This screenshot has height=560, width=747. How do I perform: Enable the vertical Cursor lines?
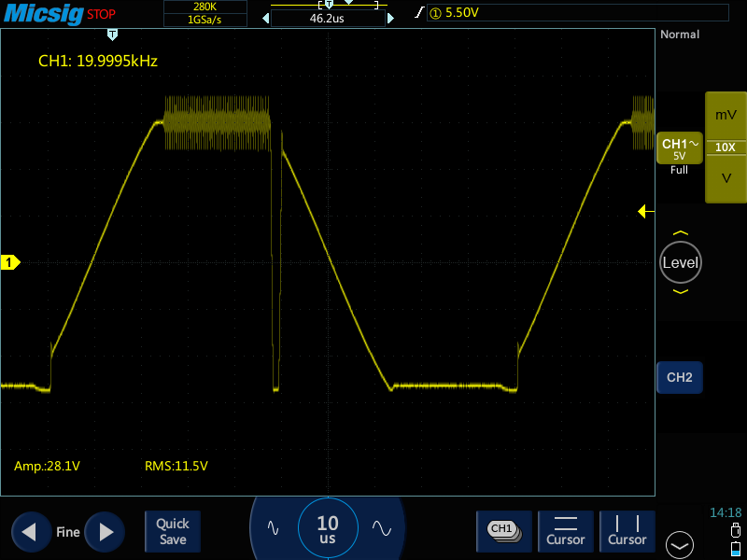[x=627, y=531]
